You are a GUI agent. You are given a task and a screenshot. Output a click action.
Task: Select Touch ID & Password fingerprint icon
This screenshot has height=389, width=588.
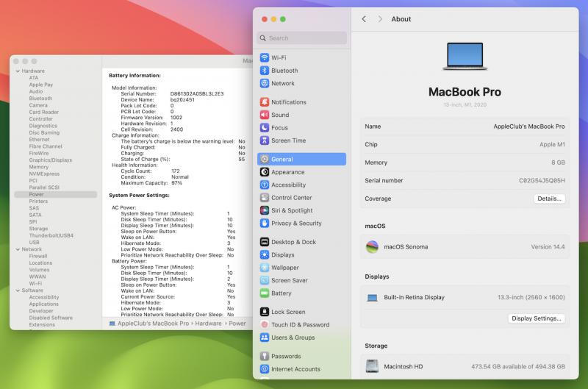(265, 324)
